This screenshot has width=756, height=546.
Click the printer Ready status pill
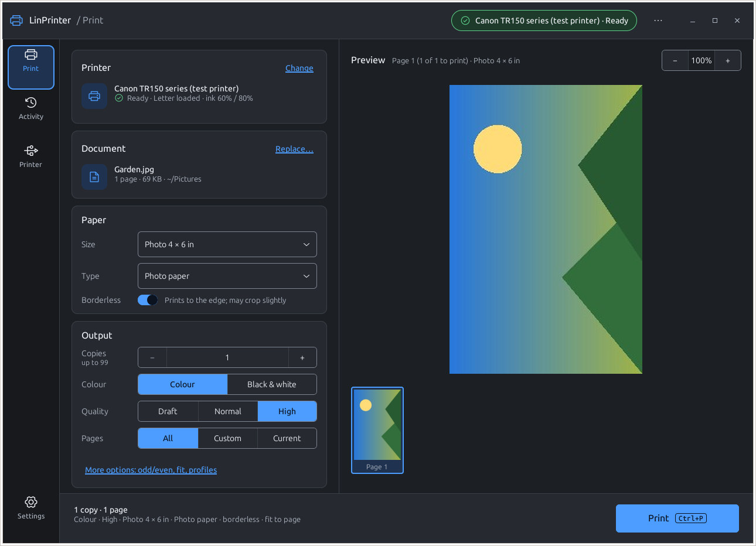click(544, 21)
